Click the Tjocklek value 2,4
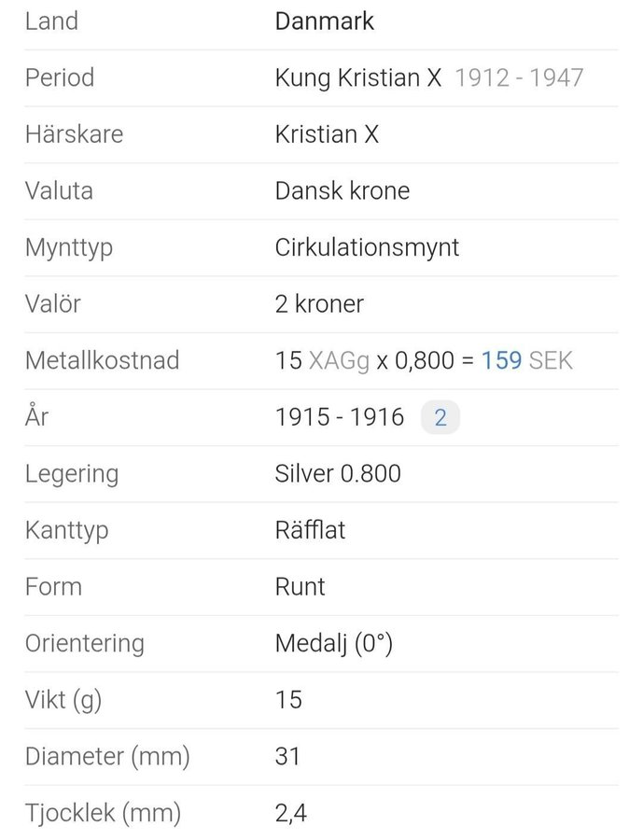The width and height of the screenshot is (643, 840). tap(290, 813)
